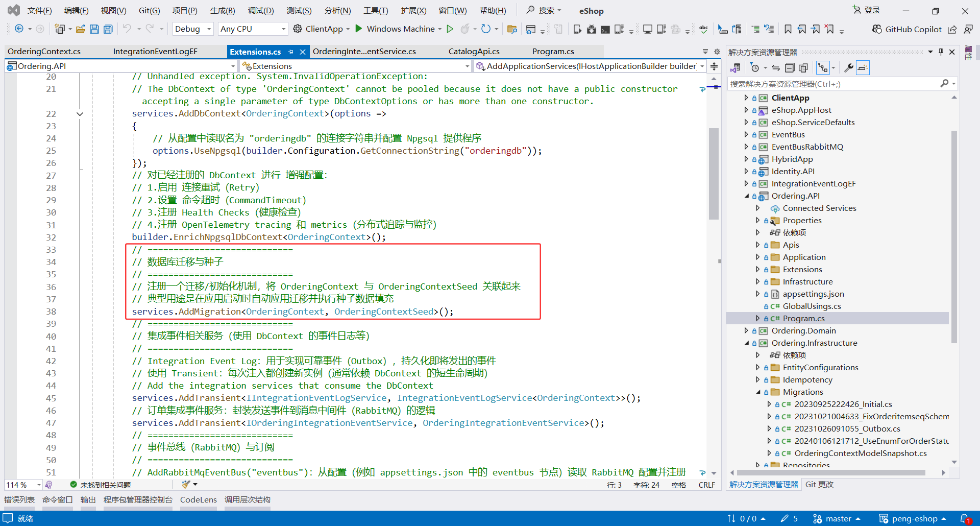The width and height of the screenshot is (980, 526).
Task: Click the uncomment selected lines icon
Action: pos(769,29)
